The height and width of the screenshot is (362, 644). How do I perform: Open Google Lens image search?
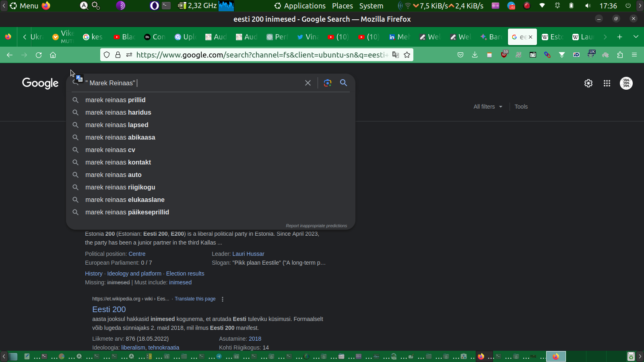point(328,83)
